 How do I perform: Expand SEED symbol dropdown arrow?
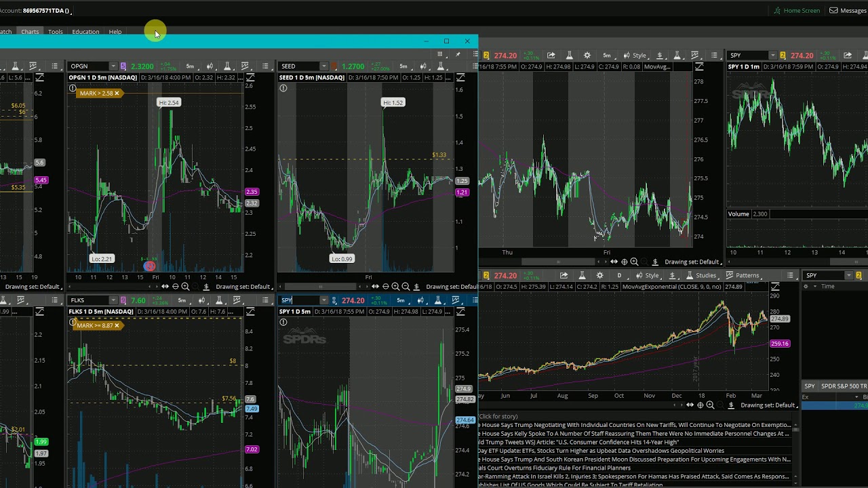click(x=324, y=66)
